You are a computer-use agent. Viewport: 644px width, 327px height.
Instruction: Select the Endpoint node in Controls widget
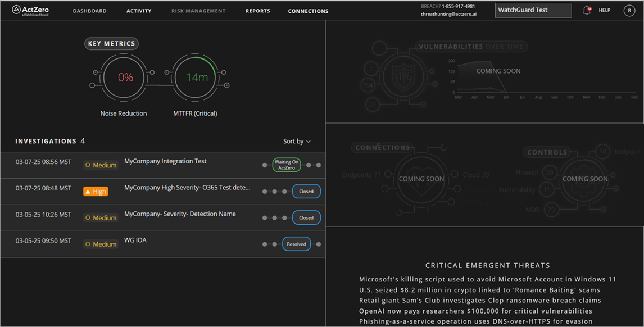point(602,152)
